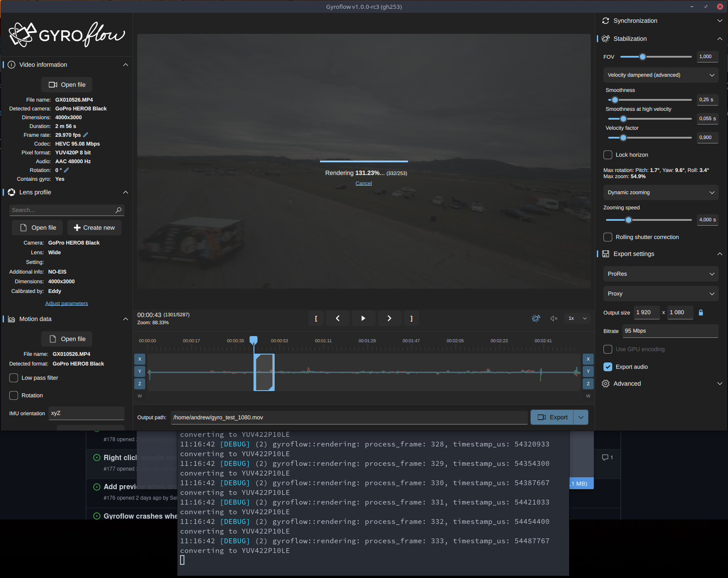Edit frame rate pencil icon
728x578 pixels.
click(86, 135)
